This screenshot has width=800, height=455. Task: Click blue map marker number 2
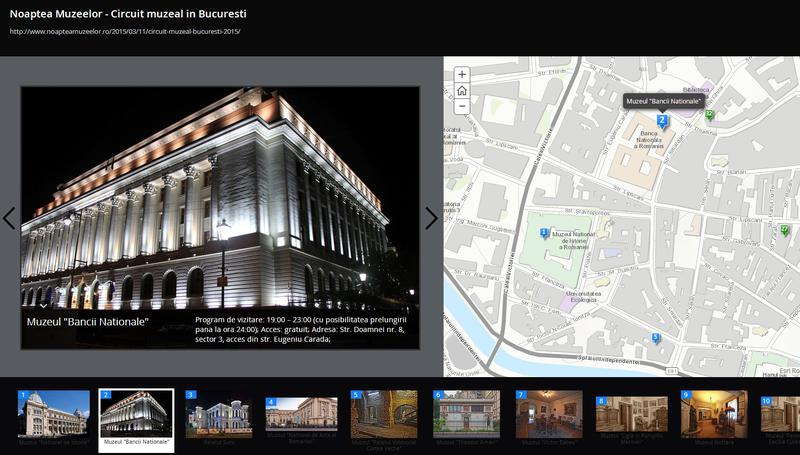(x=662, y=121)
